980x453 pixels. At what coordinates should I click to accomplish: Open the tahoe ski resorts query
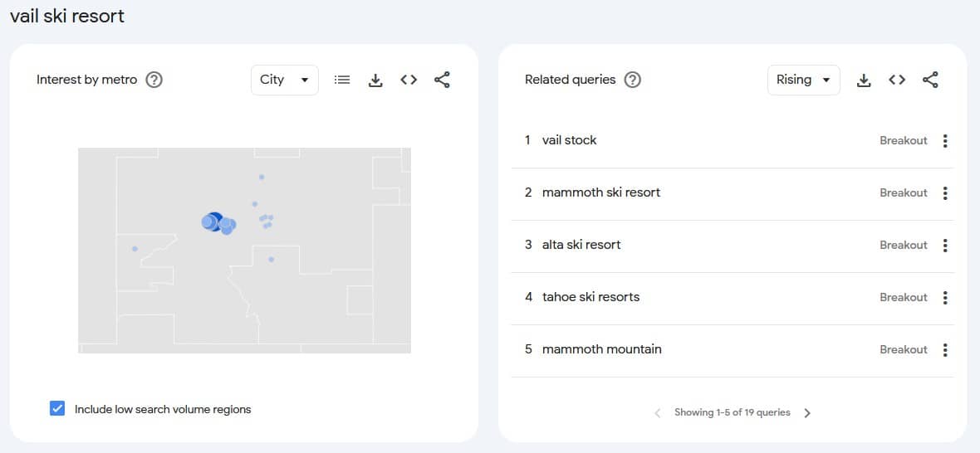pos(590,297)
